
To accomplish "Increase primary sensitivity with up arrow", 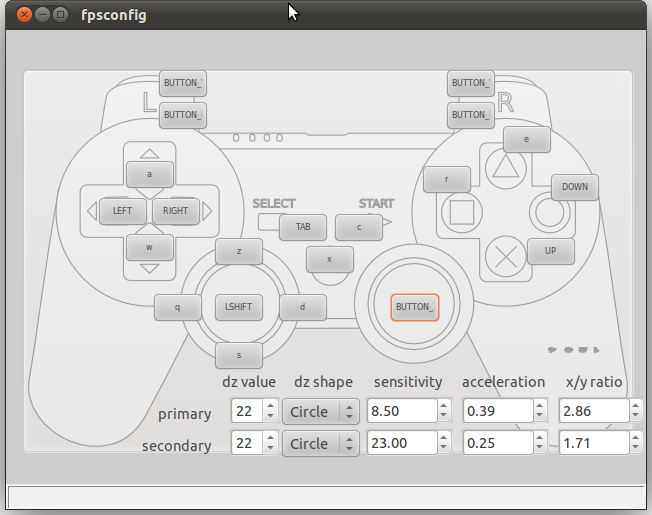I will [444, 406].
